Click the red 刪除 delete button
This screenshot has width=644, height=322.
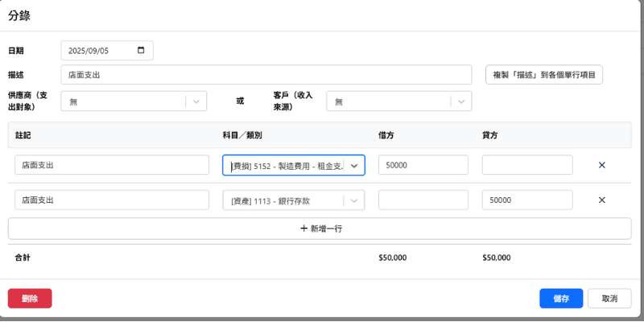30,299
